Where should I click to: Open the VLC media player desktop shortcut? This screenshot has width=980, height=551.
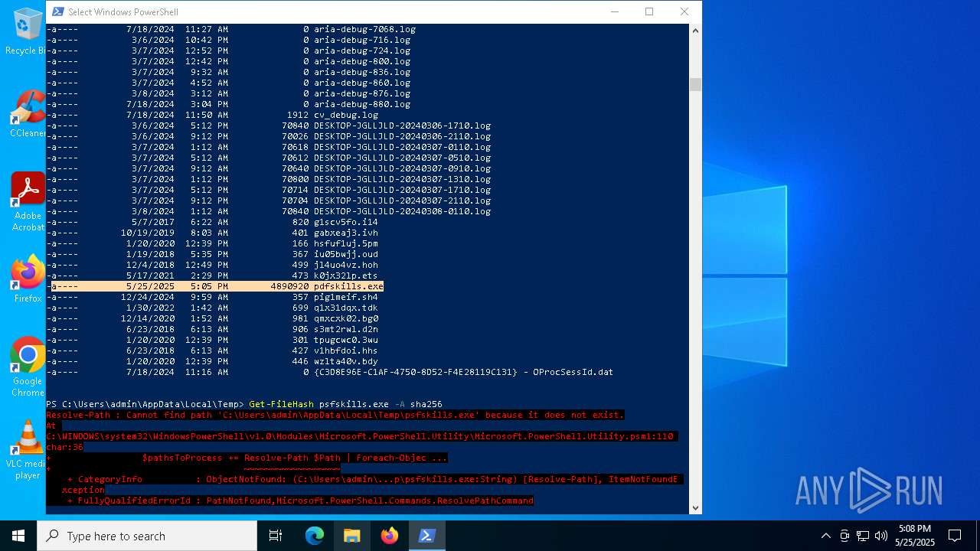(28, 449)
